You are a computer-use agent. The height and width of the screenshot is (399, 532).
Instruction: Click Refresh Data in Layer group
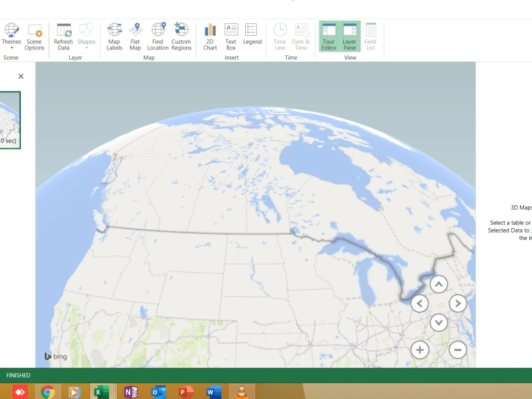[63, 37]
